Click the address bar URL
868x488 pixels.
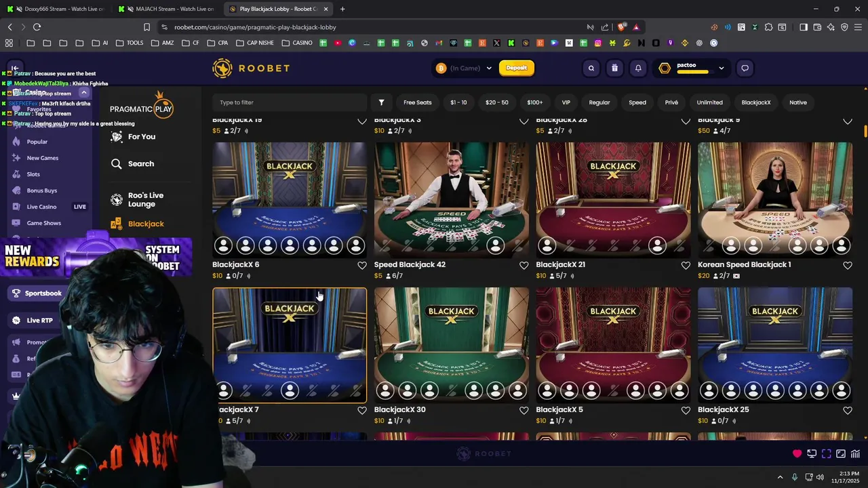255,27
